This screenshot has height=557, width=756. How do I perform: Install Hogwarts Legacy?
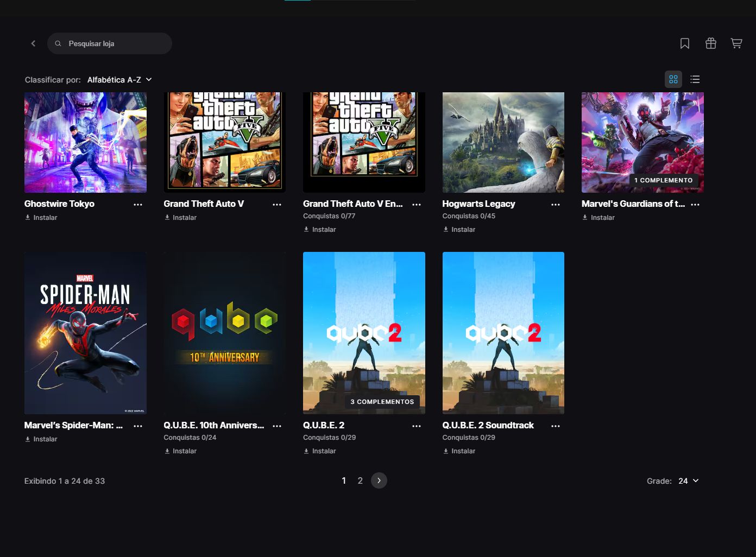pyautogui.click(x=459, y=229)
